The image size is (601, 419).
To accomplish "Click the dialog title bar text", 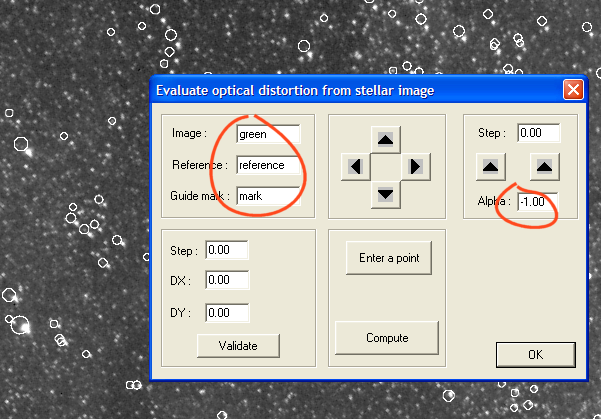I will [295, 91].
